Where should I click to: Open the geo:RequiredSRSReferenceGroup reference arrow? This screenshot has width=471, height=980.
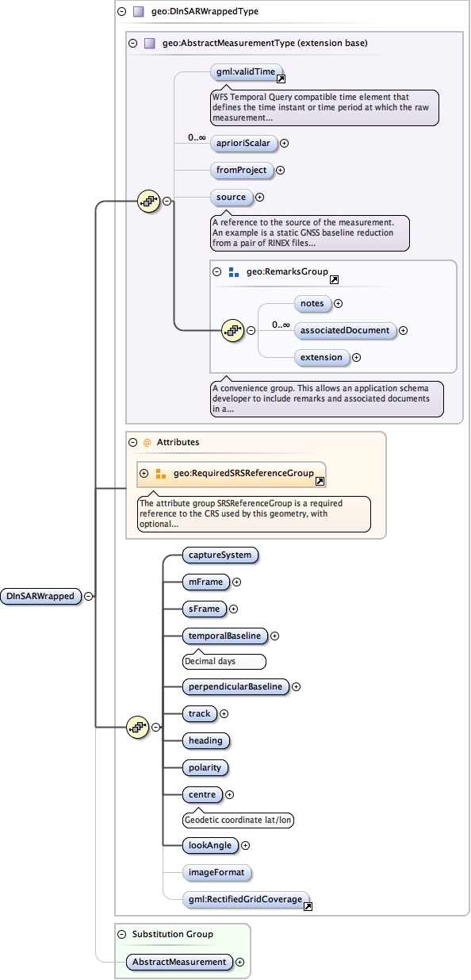click(320, 481)
